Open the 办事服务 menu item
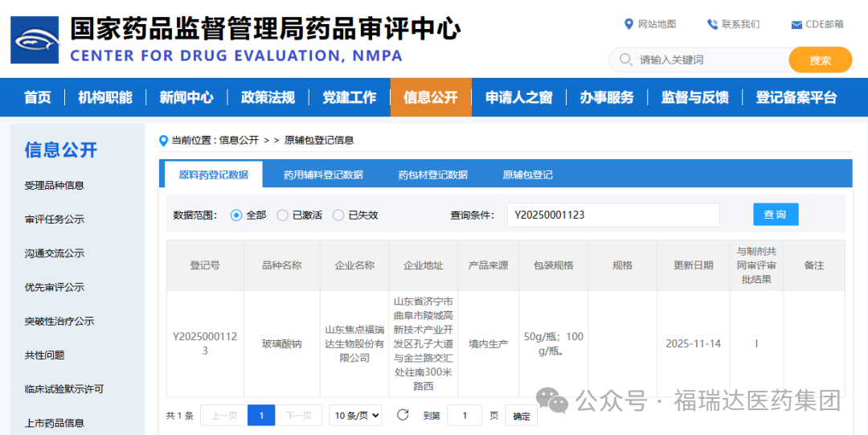Viewport: 868px width, 435px height. [x=607, y=97]
